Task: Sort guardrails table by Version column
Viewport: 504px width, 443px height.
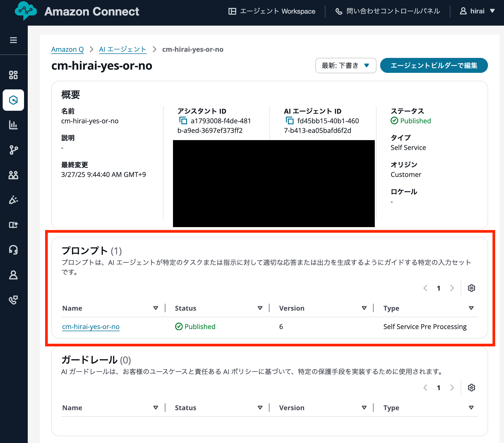Action: [364, 408]
